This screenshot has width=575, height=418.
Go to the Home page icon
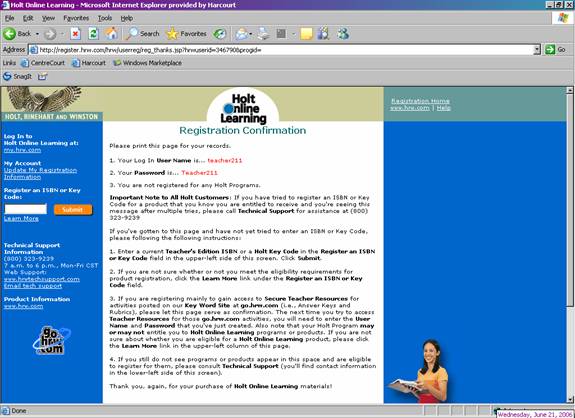[x=111, y=34]
